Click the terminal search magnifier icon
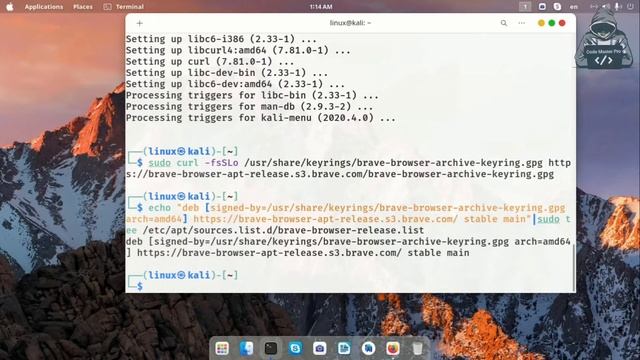 pyautogui.click(x=504, y=23)
